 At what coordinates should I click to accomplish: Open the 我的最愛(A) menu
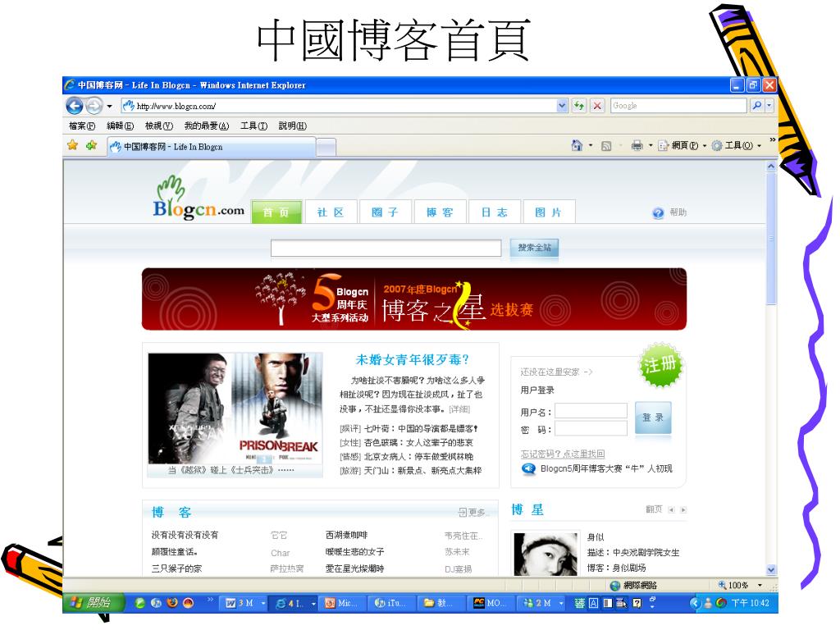point(206,126)
